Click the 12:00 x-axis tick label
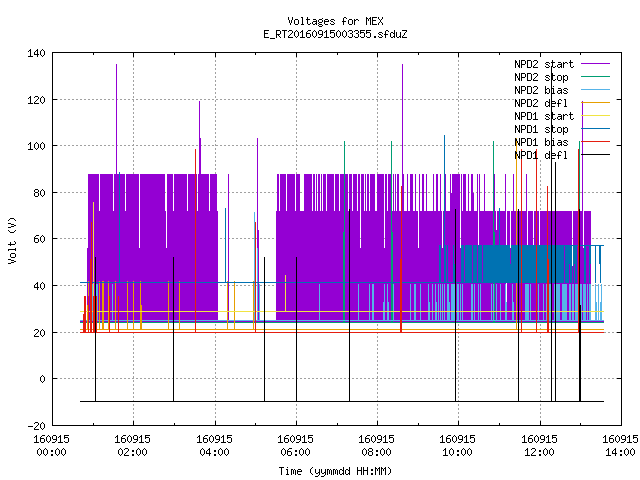The image size is (640, 480). [539, 452]
